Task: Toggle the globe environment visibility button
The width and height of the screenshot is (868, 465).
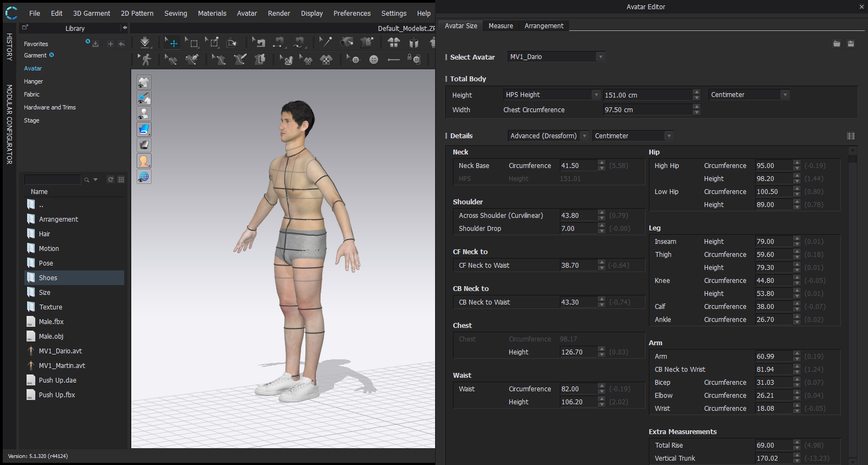Action: (144, 177)
